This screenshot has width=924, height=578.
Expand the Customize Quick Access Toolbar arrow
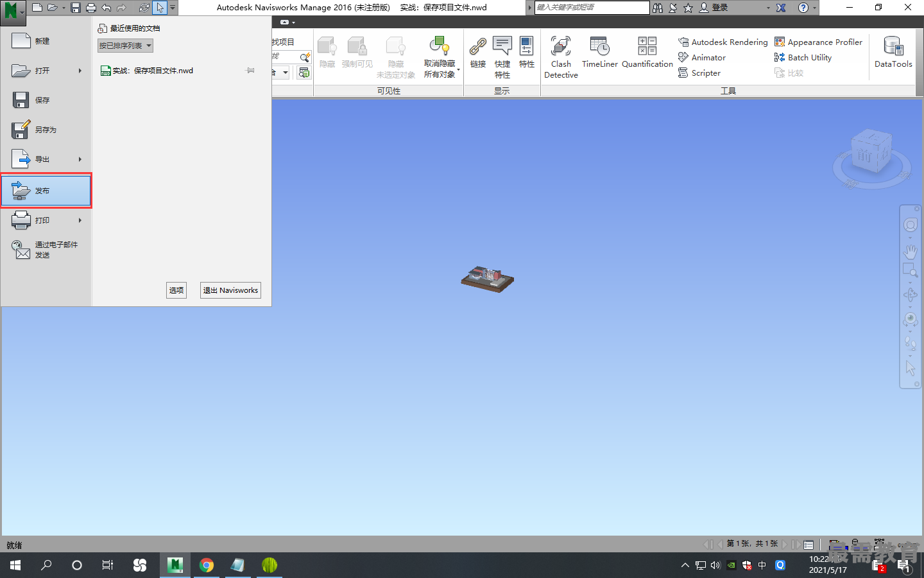click(173, 8)
